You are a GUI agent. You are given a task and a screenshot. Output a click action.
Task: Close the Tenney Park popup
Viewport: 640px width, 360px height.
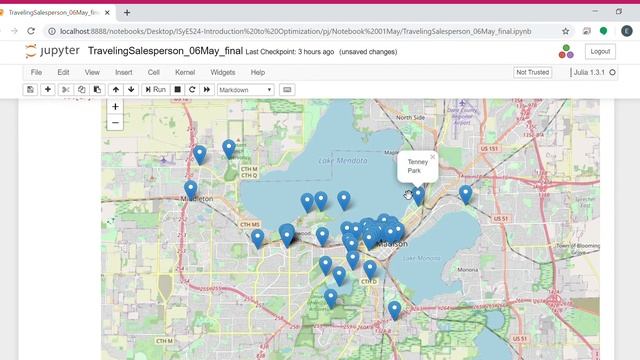(433, 157)
